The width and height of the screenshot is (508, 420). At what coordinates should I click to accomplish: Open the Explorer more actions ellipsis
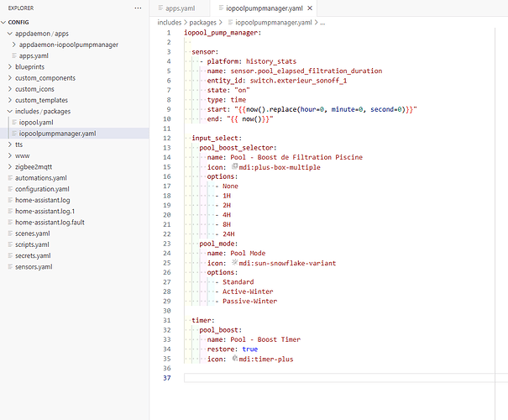coord(138,8)
